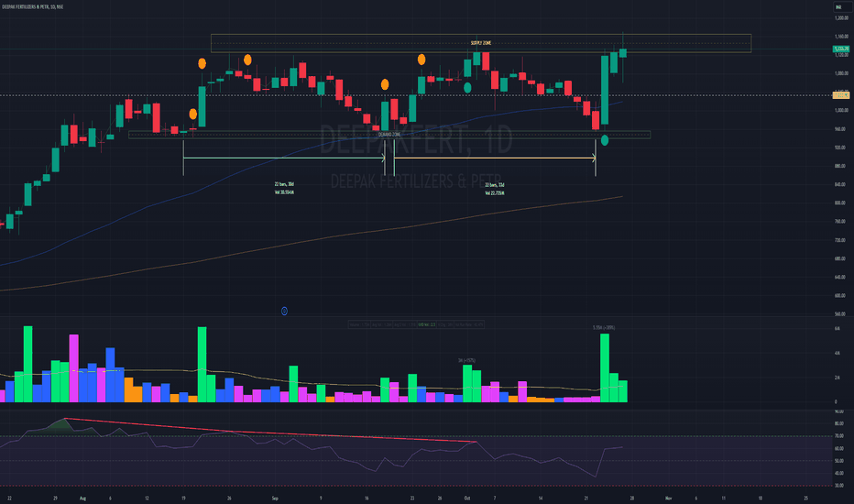This screenshot has width=854, height=504.
Task: Click the 1,080.00 price axis label
Action: (841, 73)
